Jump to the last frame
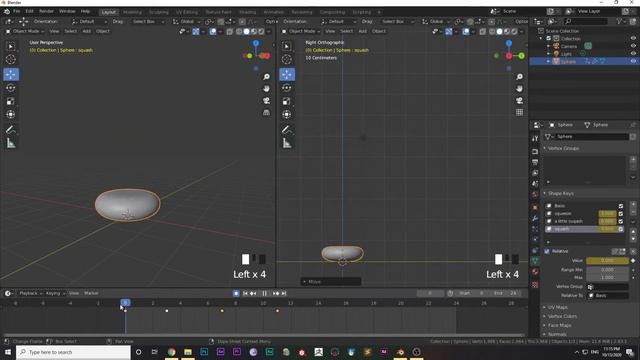The image size is (640, 360). 284,293
